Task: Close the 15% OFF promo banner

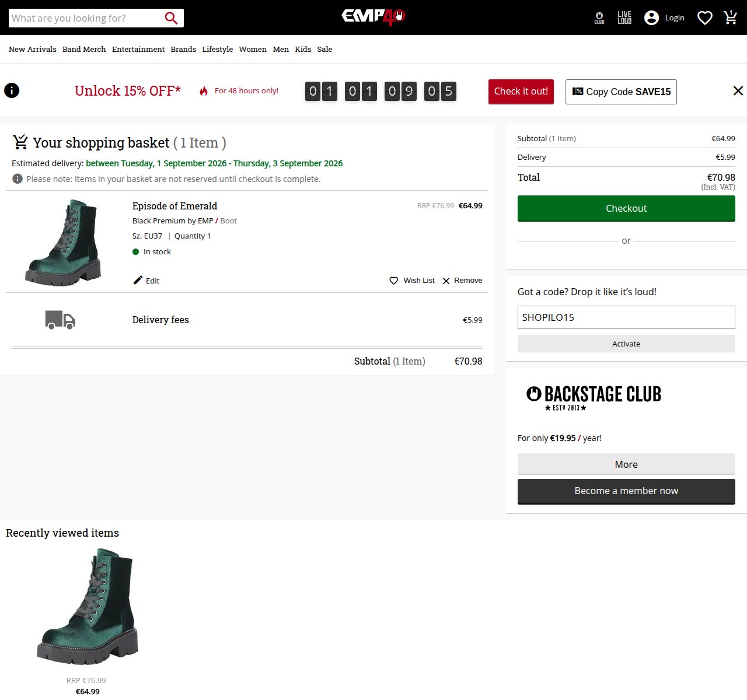Action: 738,90
